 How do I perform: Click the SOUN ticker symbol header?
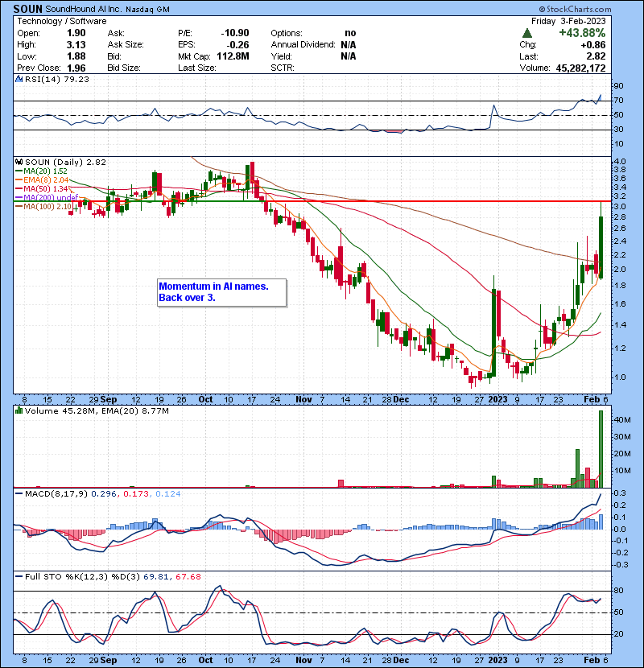[x=27, y=9]
